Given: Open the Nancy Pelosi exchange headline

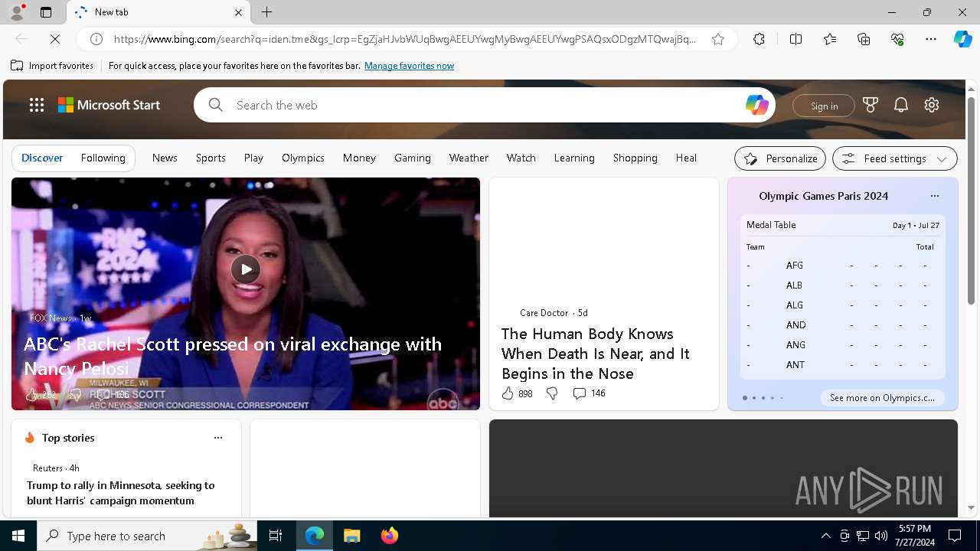Looking at the screenshot, I should 233,356.
